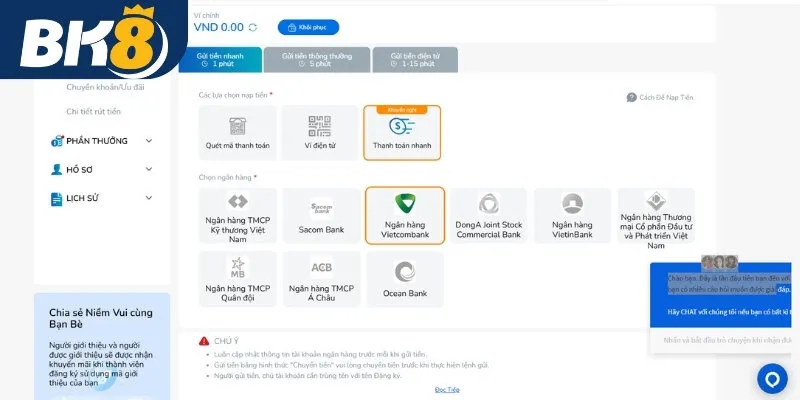Viewport: 800px width, 400px height.
Task: Choose Sacom Bank card
Action: pos(321,215)
